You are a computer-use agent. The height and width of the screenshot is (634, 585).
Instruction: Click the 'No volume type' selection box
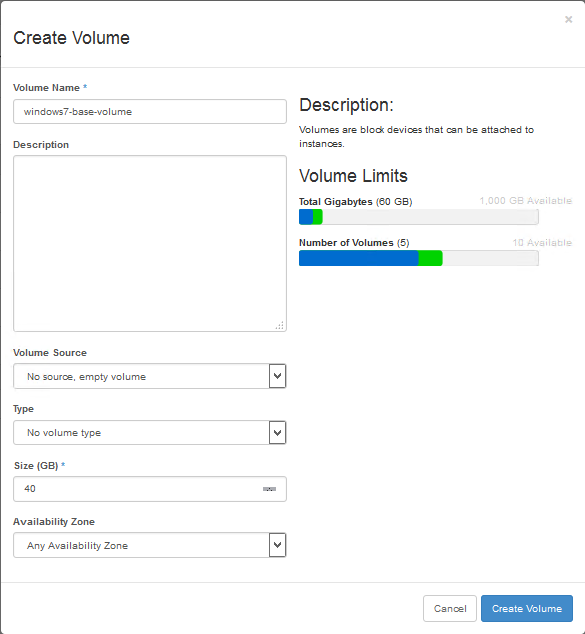pyautogui.click(x=150, y=433)
